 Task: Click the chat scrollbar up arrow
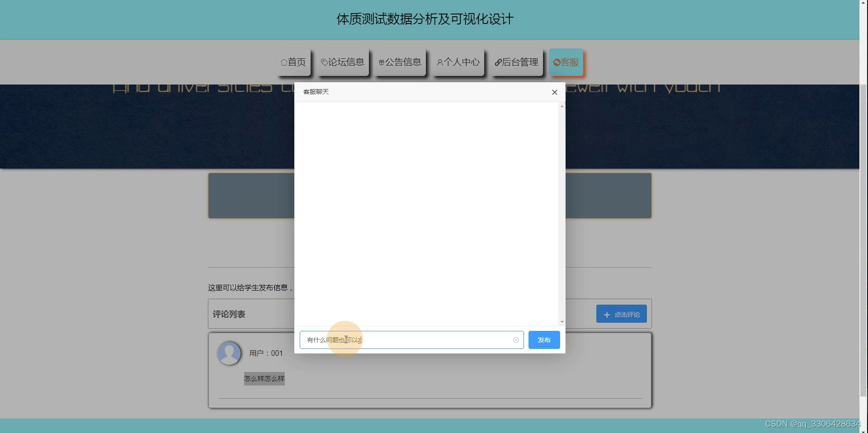click(x=562, y=106)
